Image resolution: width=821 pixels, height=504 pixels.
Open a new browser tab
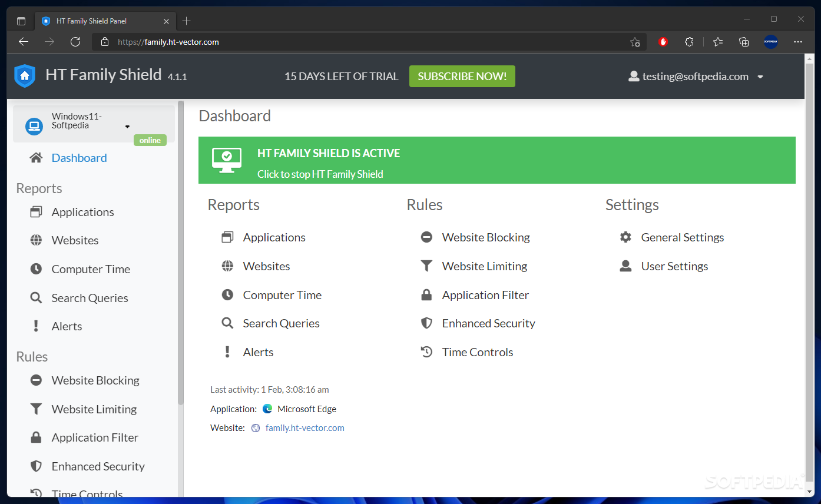[187, 21]
